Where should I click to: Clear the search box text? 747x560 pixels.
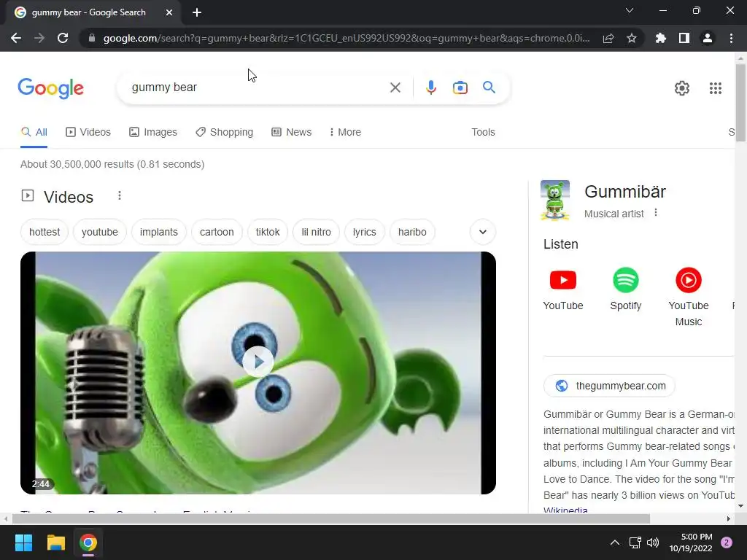(395, 87)
